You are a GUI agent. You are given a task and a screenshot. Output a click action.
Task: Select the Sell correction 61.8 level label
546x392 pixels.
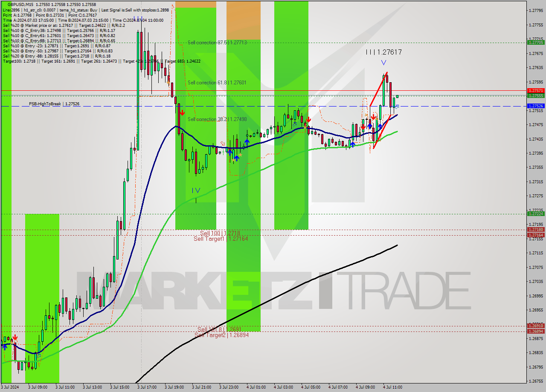click(218, 83)
